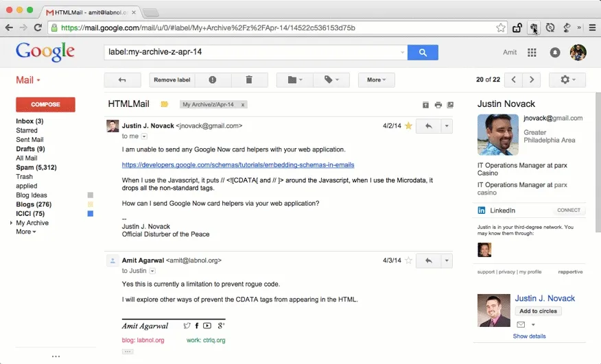Click the browser forward arrow
Image resolution: width=601 pixels, height=364 pixels.
click(x=23, y=27)
